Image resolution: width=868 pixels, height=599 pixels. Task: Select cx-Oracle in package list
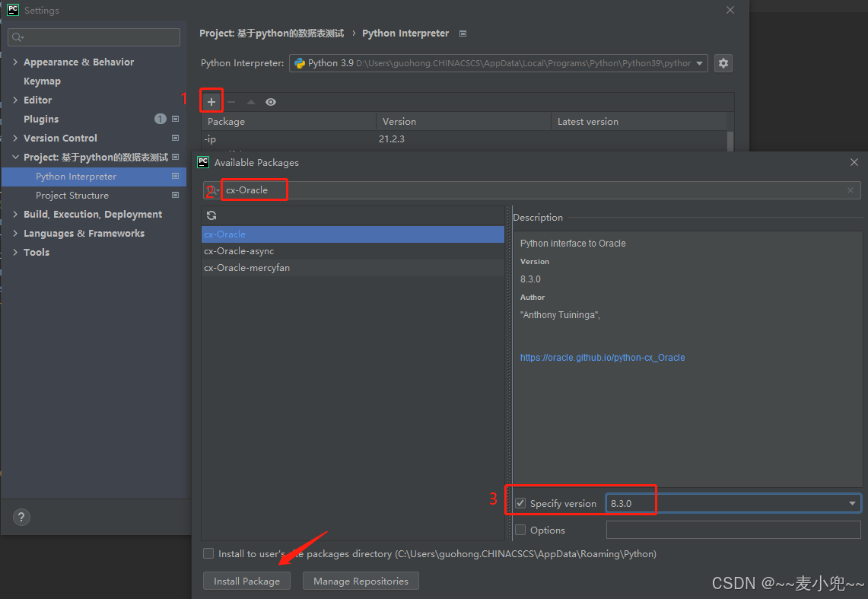(x=353, y=234)
